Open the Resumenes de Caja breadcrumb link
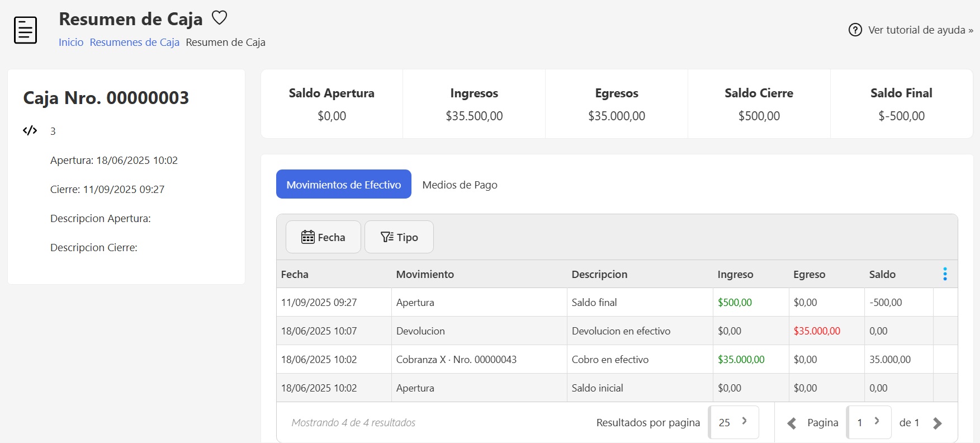Image resolution: width=980 pixels, height=443 pixels. tap(134, 43)
